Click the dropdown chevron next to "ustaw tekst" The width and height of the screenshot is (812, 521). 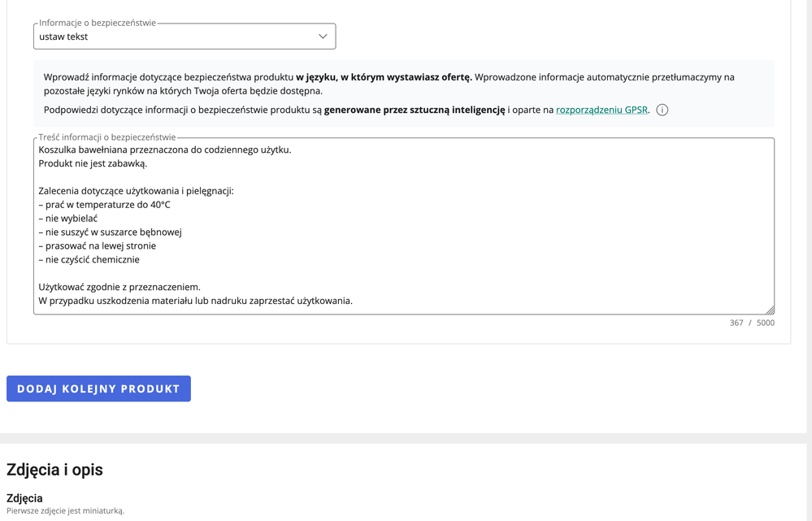point(323,36)
